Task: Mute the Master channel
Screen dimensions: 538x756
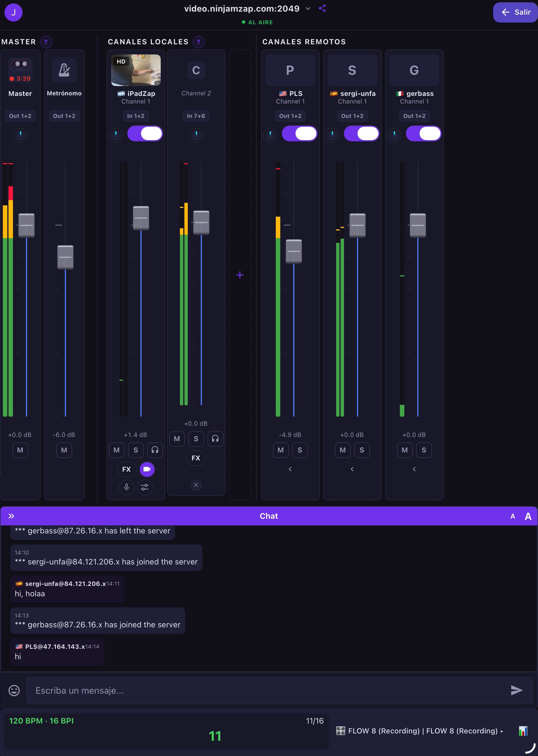Action: (20, 450)
